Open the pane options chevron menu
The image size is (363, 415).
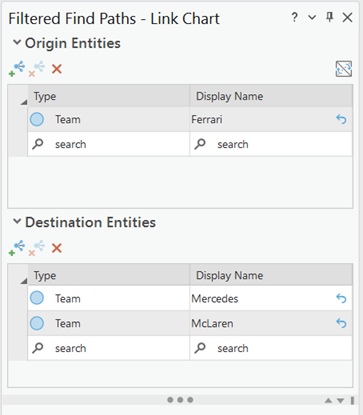(x=312, y=17)
